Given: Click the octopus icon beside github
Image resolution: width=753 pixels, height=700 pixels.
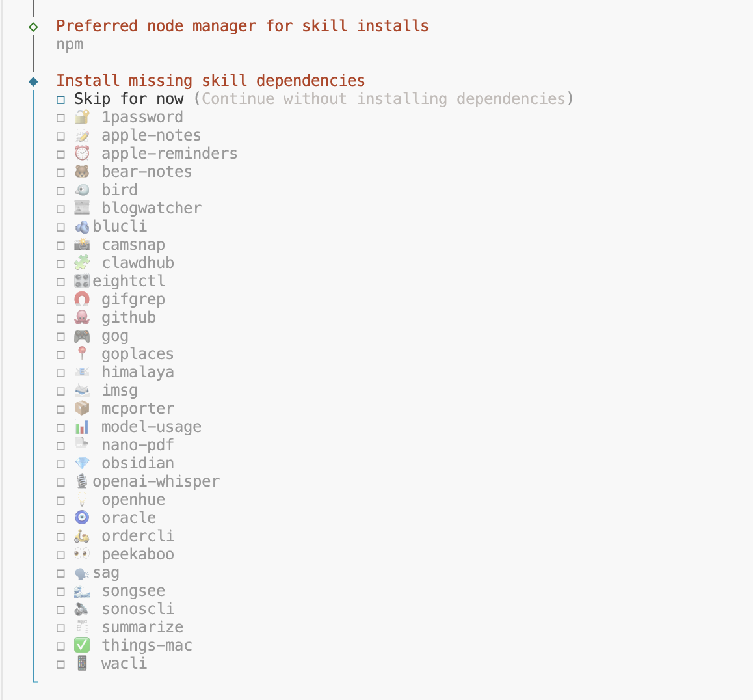Looking at the screenshot, I should click(82, 317).
